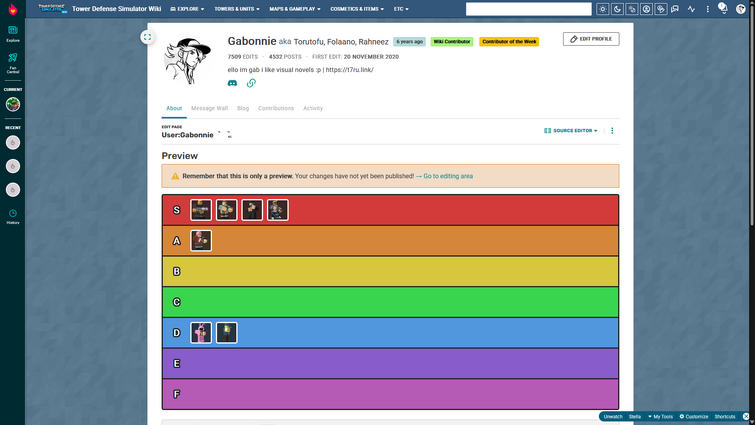This screenshot has width=755, height=425.
Task: Select the Contributions tab
Action: [x=276, y=108]
